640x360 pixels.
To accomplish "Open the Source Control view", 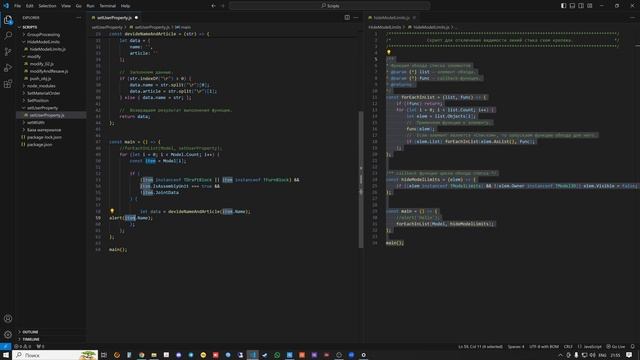I will click(x=8, y=51).
